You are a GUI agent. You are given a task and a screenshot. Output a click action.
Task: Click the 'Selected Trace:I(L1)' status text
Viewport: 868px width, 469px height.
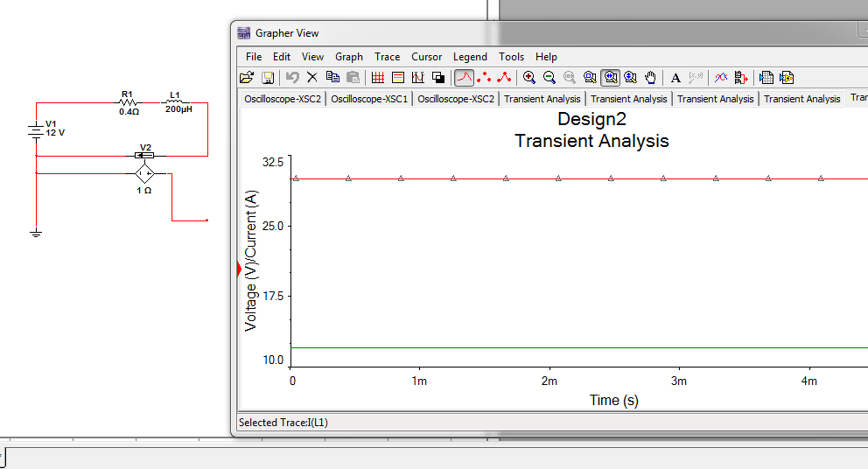[283, 423]
